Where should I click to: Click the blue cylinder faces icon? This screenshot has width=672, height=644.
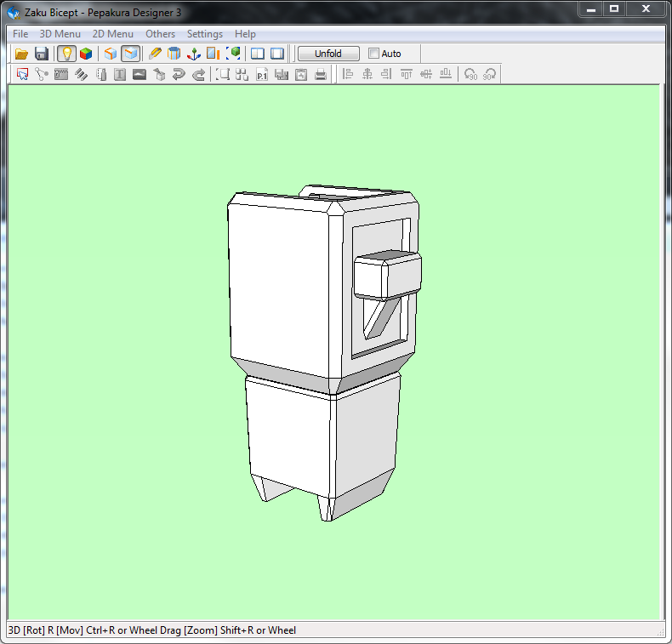(x=174, y=54)
